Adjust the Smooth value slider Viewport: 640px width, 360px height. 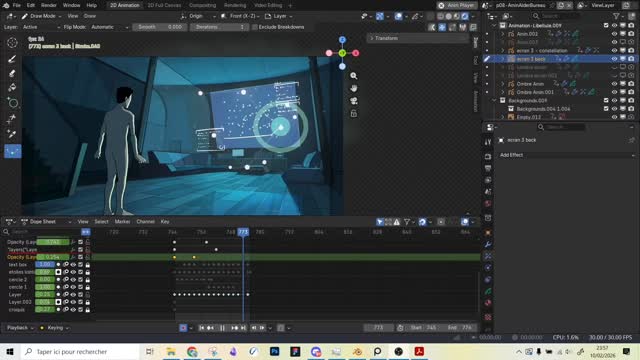[160, 27]
